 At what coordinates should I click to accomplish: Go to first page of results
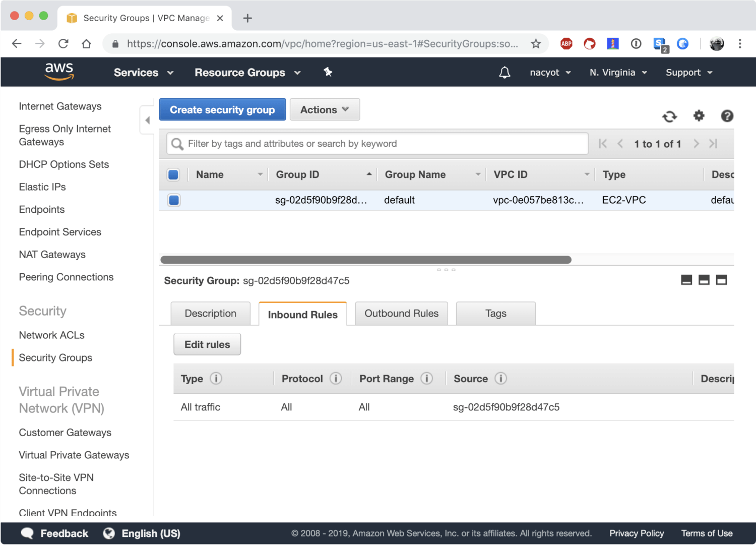[603, 144]
